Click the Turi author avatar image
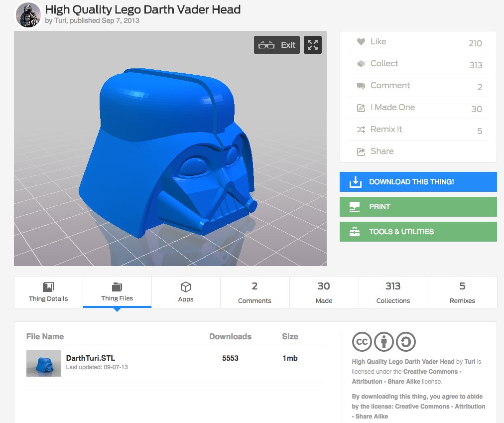 coord(28,15)
